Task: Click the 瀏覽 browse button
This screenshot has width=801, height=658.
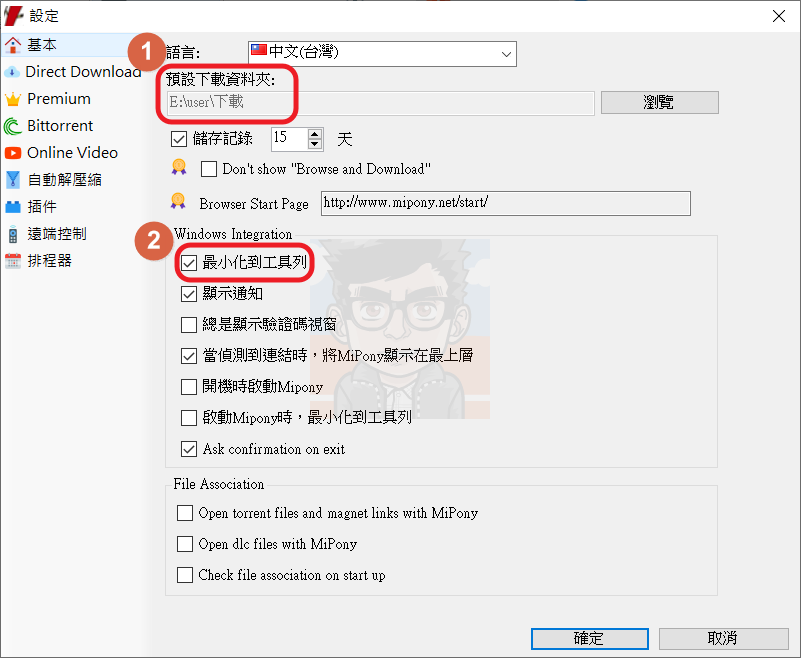Action: point(659,103)
